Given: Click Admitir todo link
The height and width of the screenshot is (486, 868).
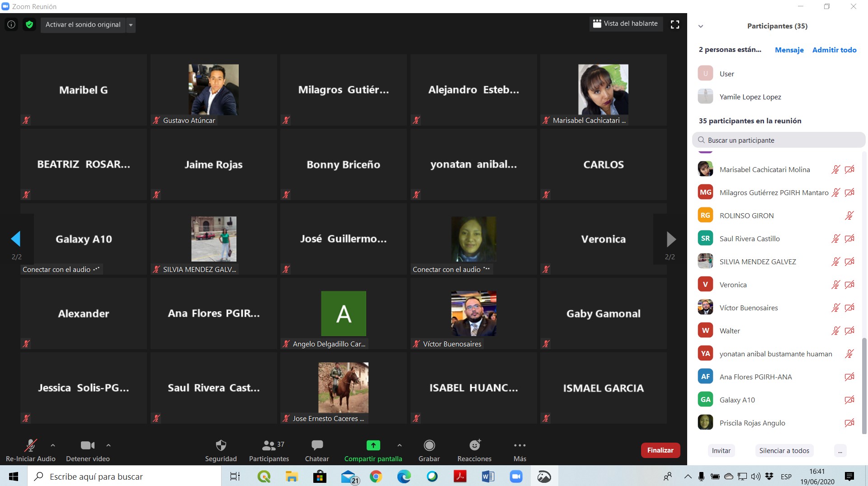Looking at the screenshot, I should 834,50.
